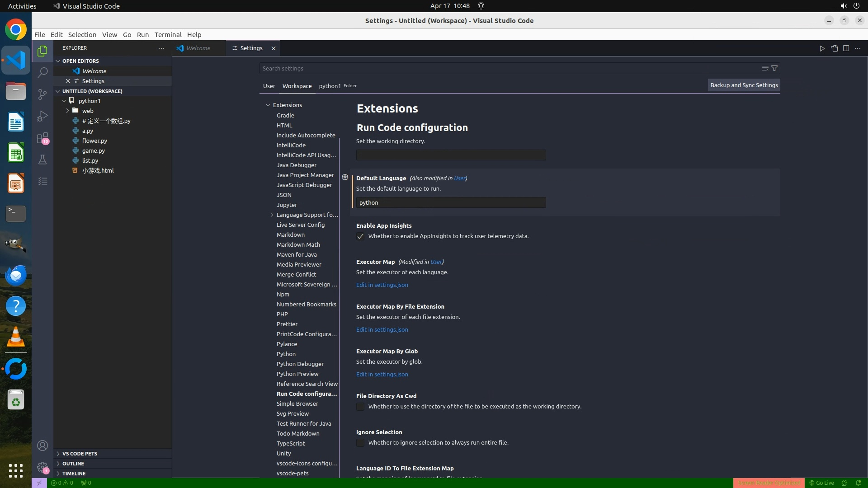Open the Source Control view
Viewport: 868px width, 488px height.
coord(42,94)
